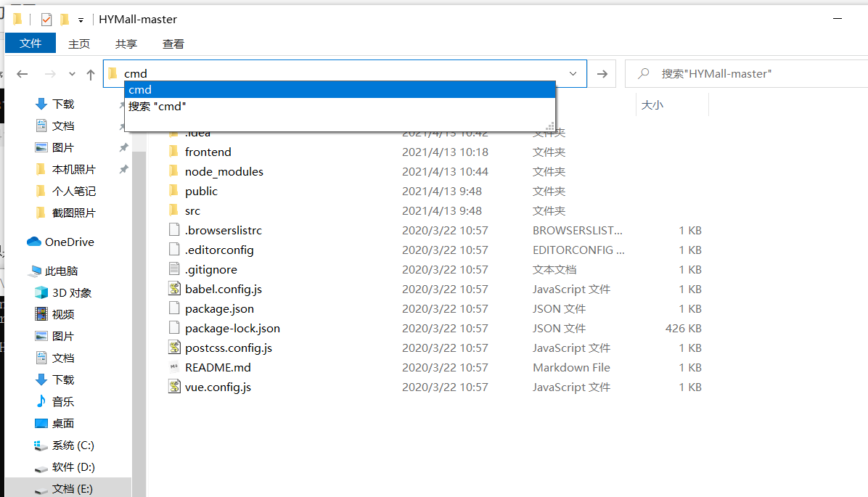Minimize the HYMall-master window
868x497 pixels.
click(838, 18)
